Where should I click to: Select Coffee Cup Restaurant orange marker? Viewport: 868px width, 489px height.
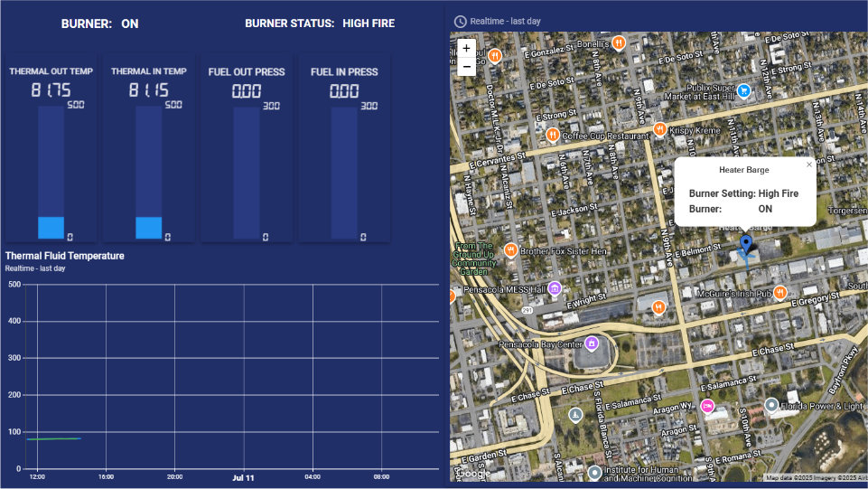[552, 135]
